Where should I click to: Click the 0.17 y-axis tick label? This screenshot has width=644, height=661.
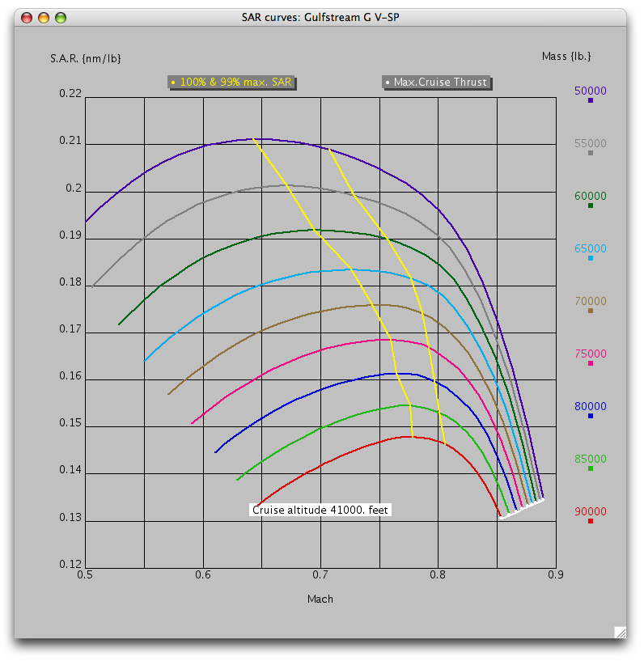click(x=70, y=328)
